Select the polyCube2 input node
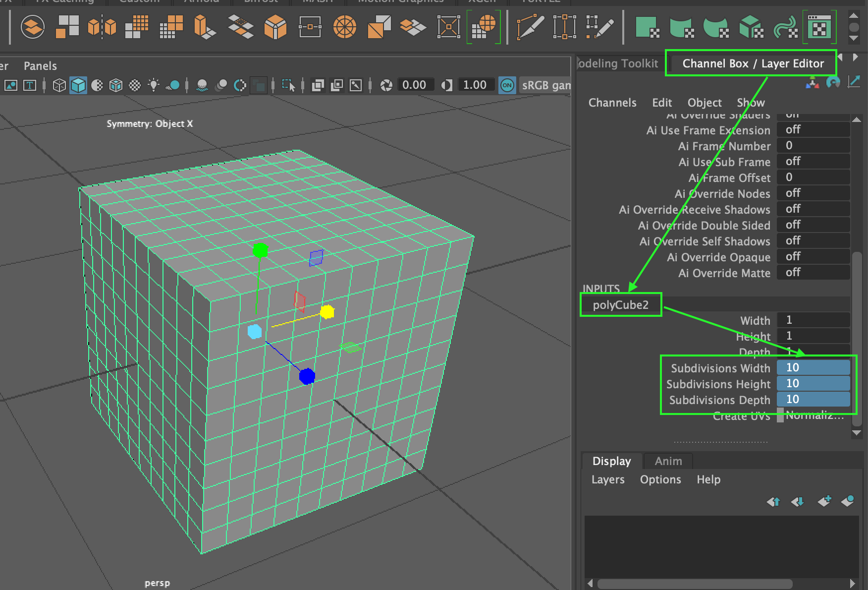The width and height of the screenshot is (868, 590). click(x=621, y=305)
